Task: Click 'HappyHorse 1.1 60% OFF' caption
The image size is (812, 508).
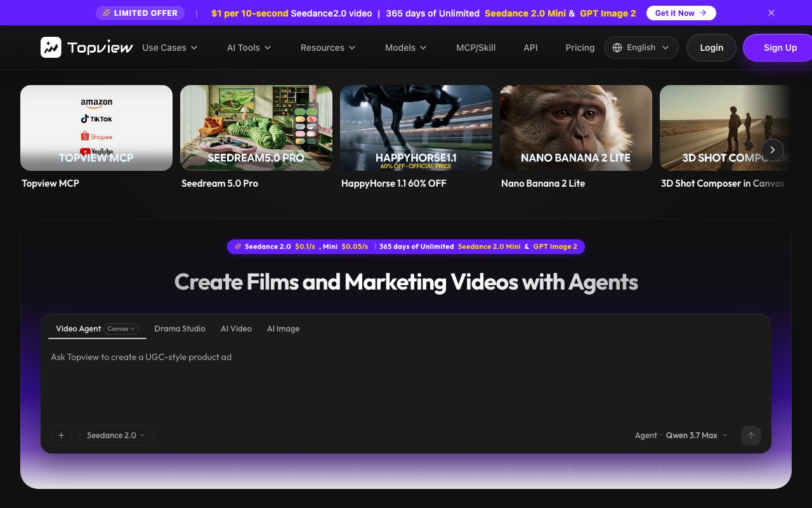Action: pos(394,184)
